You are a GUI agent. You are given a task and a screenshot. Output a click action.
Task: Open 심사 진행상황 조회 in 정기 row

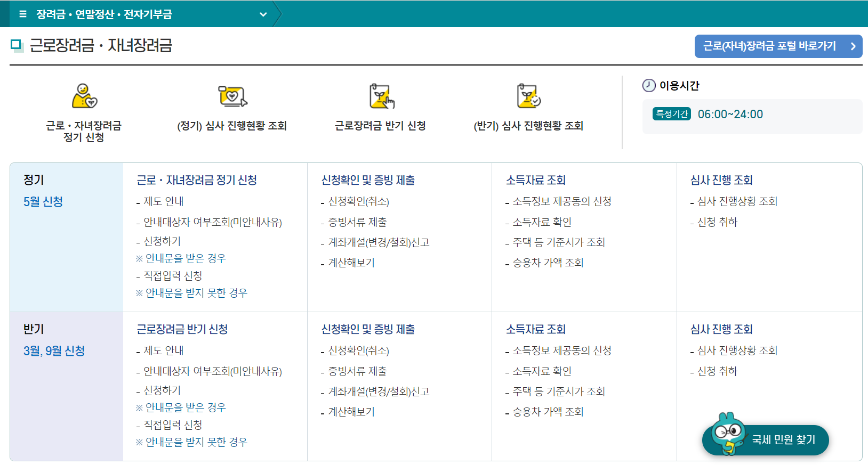pyautogui.click(x=737, y=201)
